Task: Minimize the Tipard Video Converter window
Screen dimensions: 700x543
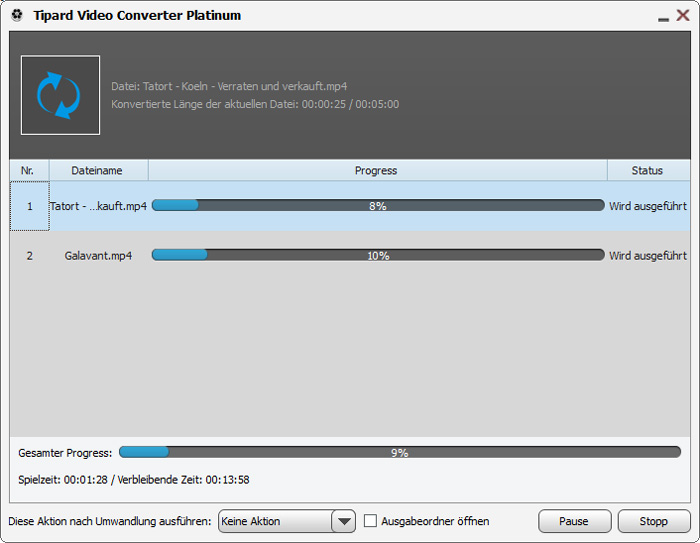Action: (663, 19)
